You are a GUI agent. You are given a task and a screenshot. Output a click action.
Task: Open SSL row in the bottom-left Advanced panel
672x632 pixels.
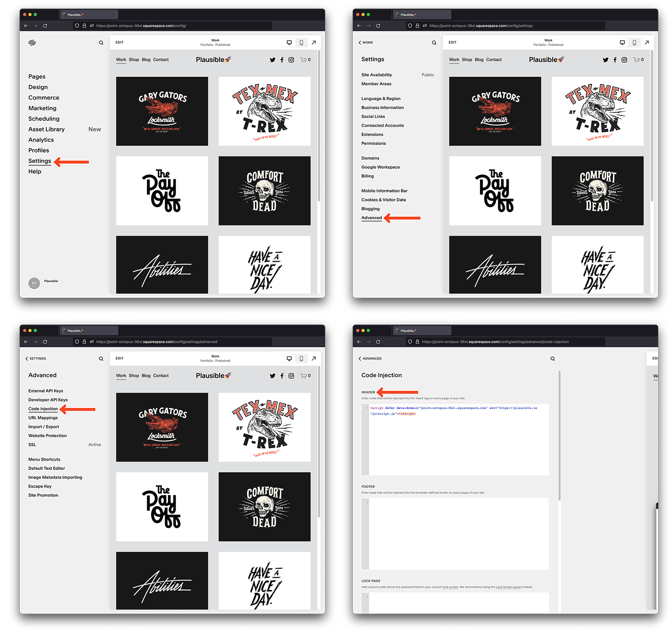pos(65,445)
